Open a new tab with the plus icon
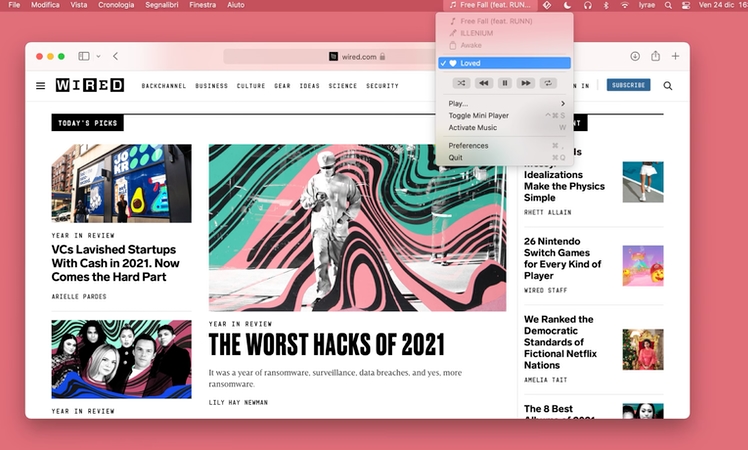This screenshot has width=748, height=450. point(676,56)
